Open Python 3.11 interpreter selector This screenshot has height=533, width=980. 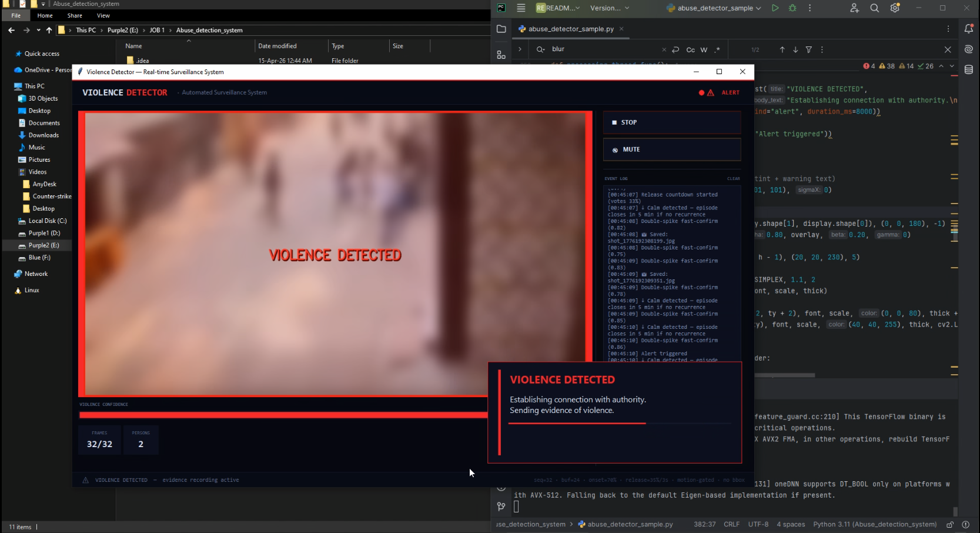tap(875, 524)
